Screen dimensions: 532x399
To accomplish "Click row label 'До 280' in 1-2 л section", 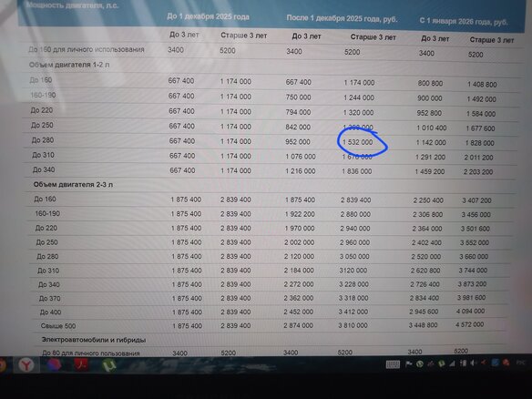I will coord(43,139).
